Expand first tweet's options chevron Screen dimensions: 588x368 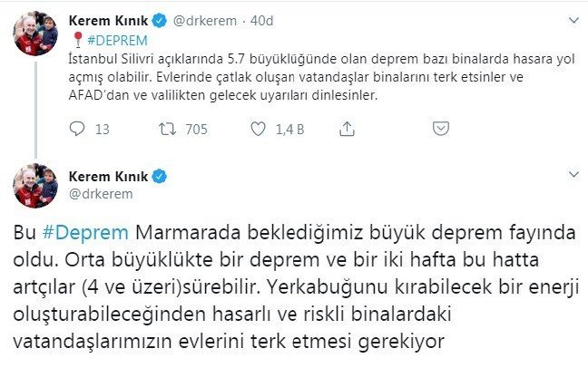[573, 16]
